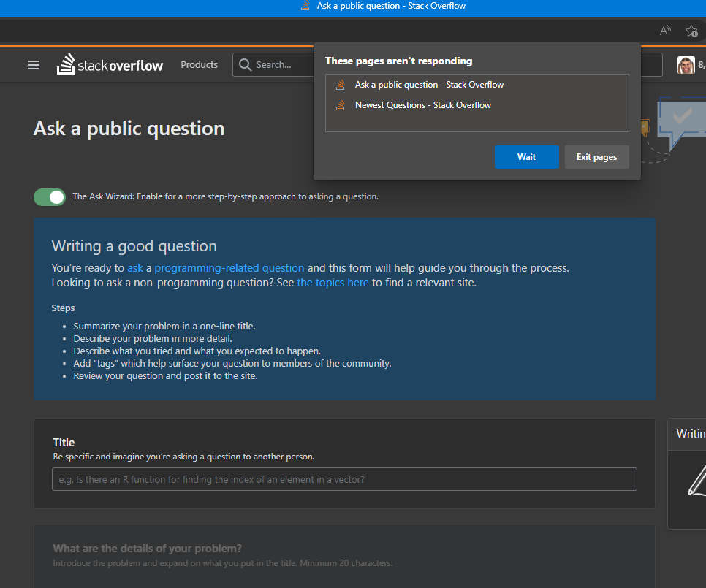Viewport: 706px width, 588px height.
Task: Open the Products menu
Action: tap(199, 65)
